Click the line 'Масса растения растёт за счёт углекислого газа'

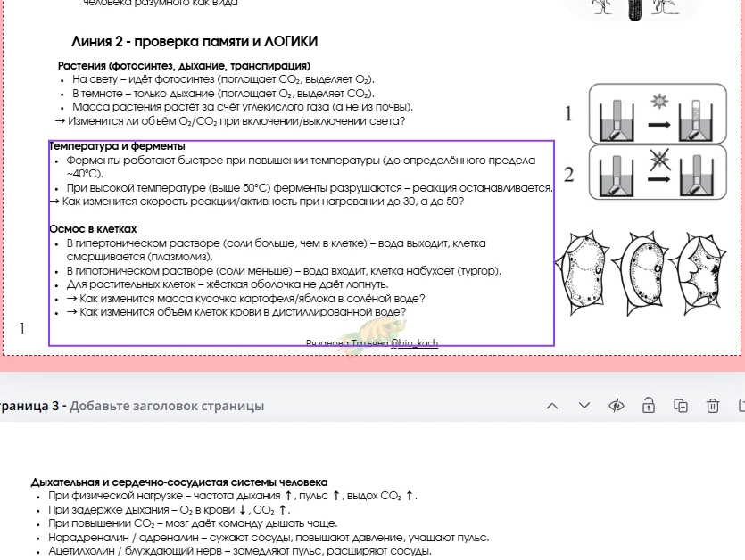(x=243, y=107)
